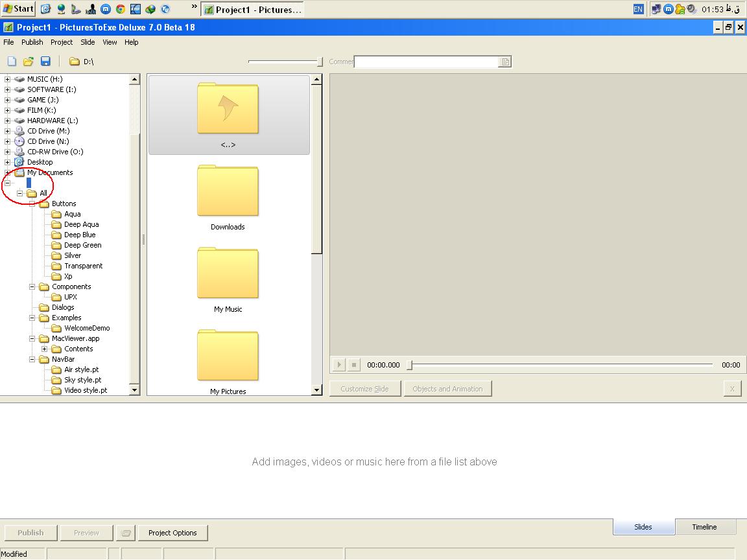Click the Objects and Animation button
747x560 pixels.
447,389
